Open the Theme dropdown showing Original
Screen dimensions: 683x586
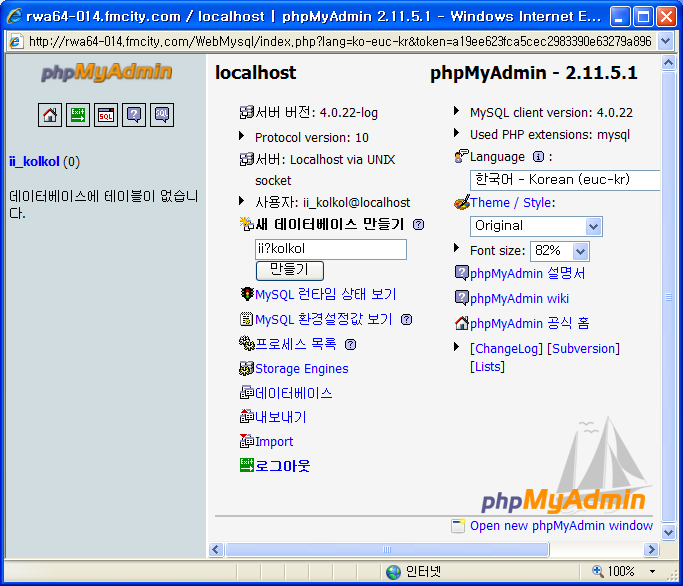click(x=536, y=226)
